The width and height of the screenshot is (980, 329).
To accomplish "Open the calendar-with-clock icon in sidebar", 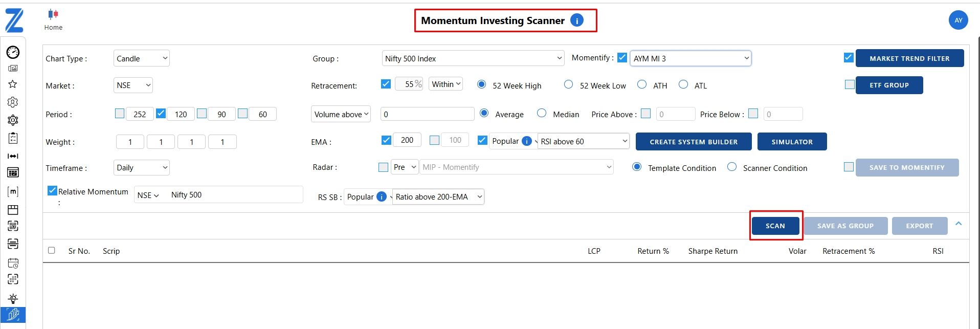I will (13, 264).
